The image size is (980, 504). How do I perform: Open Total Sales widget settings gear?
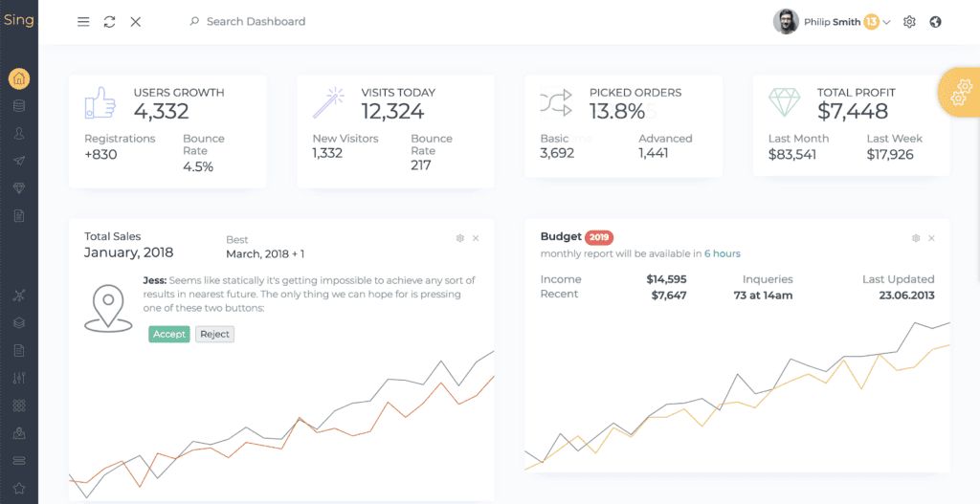click(460, 238)
